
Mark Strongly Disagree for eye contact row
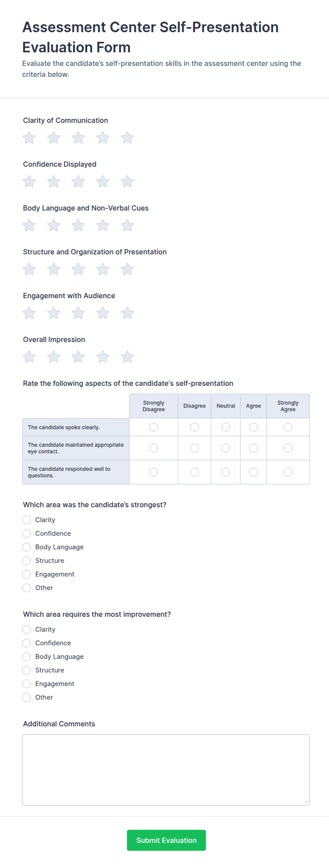154,448
